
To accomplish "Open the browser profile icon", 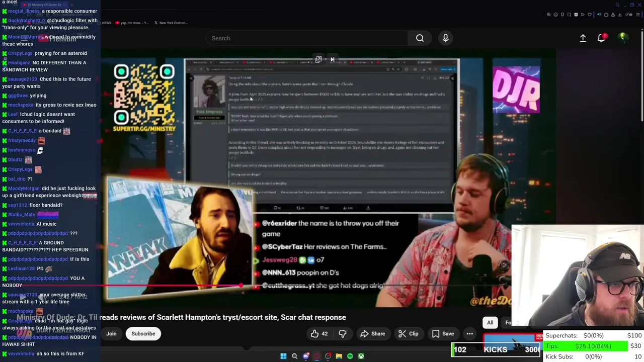I will point(613,15).
